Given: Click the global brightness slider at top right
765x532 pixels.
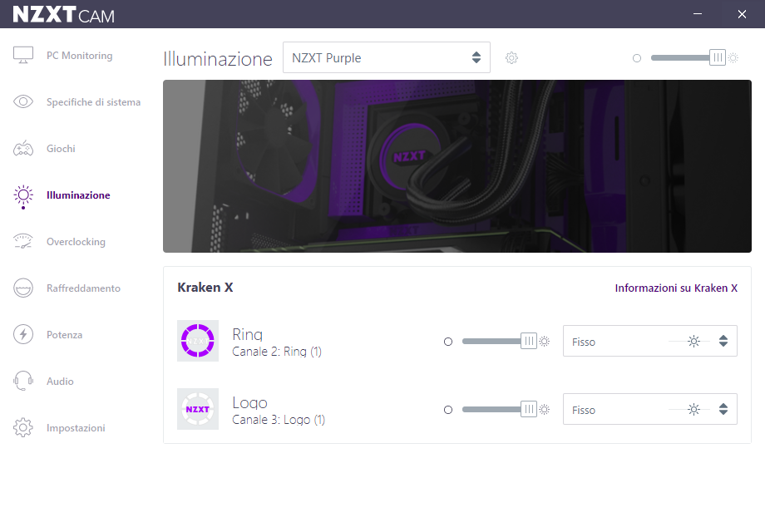Looking at the screenshot, I should coord(717,57).
